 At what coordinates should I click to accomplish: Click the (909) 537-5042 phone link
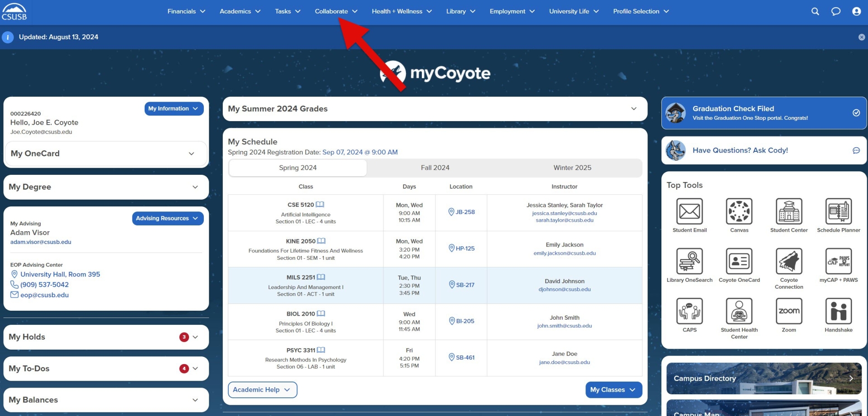coord(44,285)
